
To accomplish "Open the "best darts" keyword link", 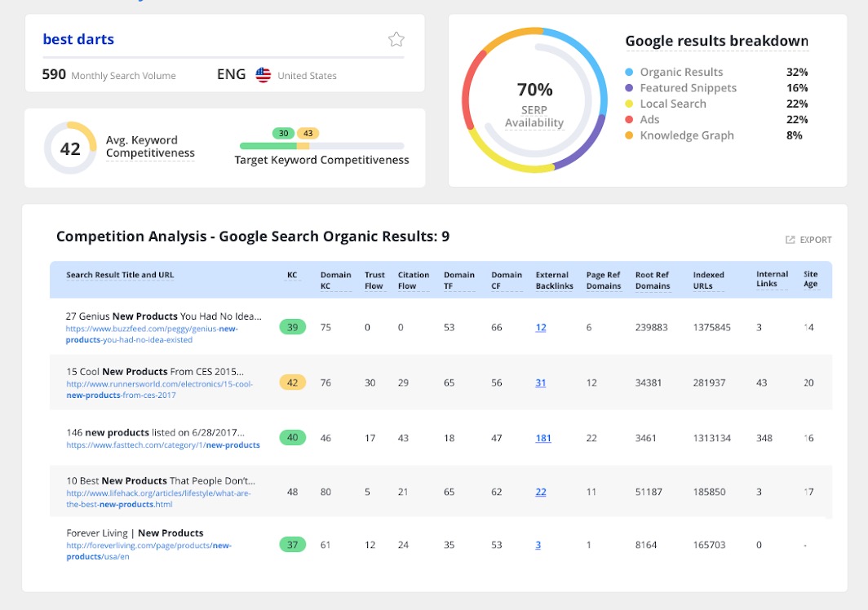I will click(78, 39).
